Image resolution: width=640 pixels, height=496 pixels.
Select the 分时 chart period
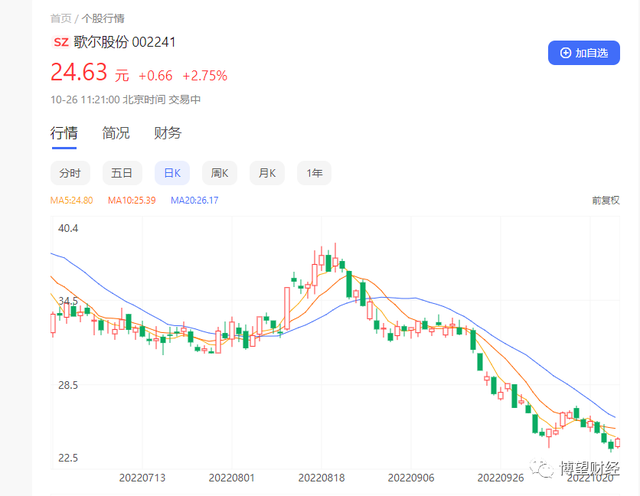point(70,173)
